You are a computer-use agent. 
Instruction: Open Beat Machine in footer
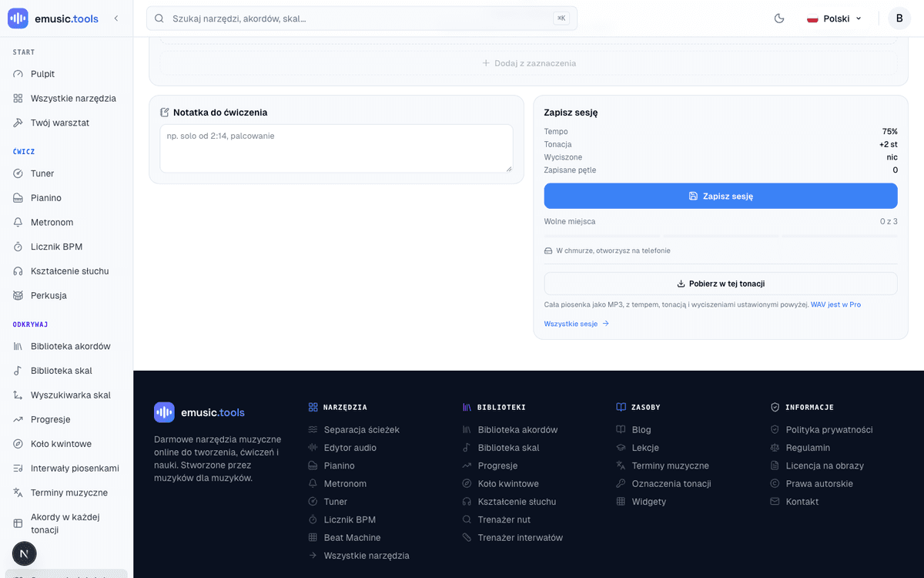click(353, 538)
